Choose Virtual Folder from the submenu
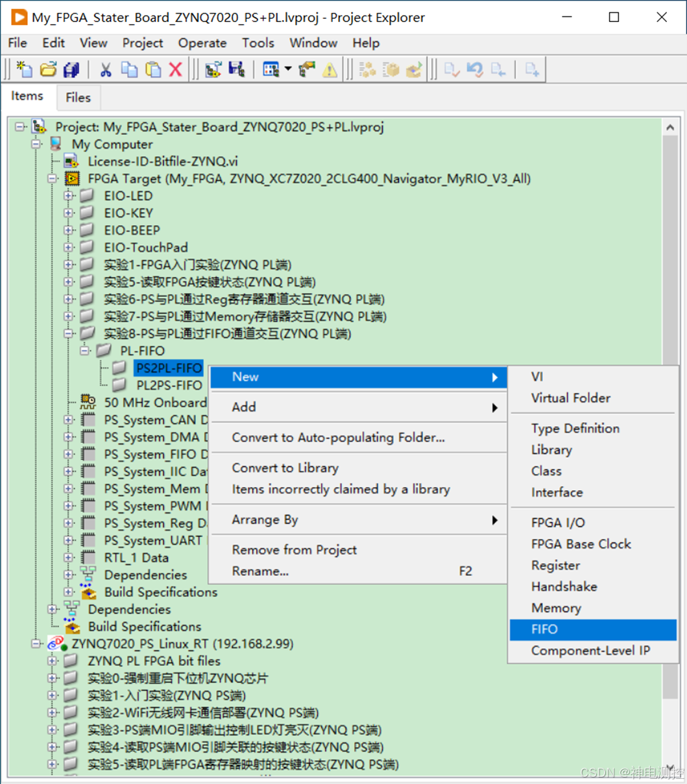Screen dimensions: 687x784 click(x=593, y=398)
